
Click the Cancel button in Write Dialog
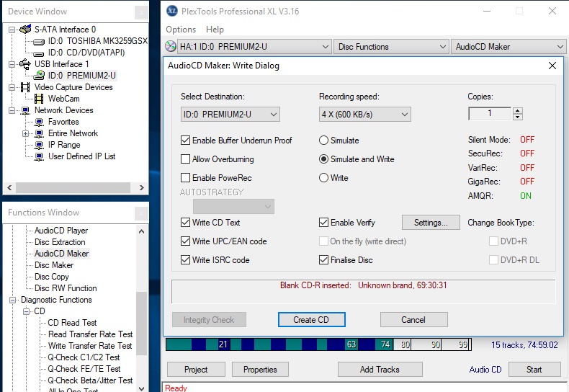click(x=413, y=320)
